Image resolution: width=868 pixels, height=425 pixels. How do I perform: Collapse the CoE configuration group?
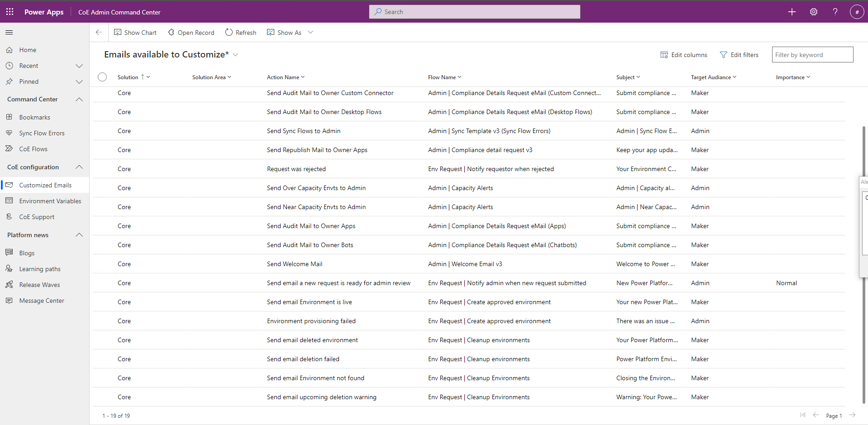tap(79, 167)
